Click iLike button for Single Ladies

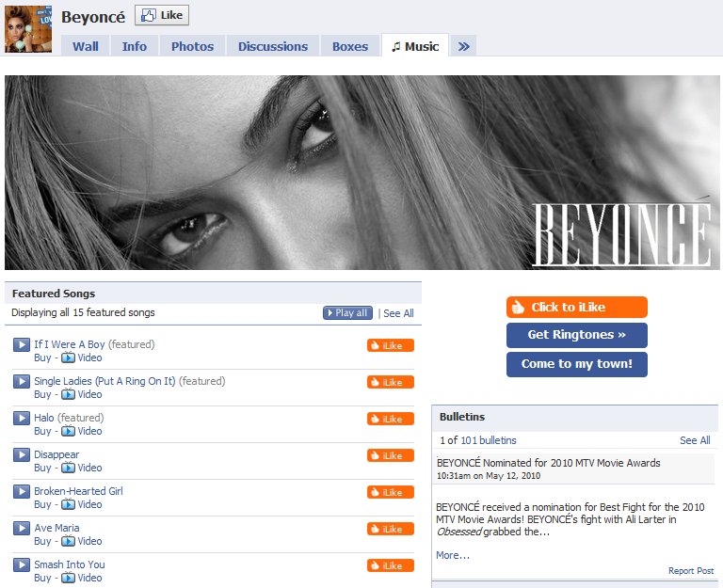click(x=390, y=382)
